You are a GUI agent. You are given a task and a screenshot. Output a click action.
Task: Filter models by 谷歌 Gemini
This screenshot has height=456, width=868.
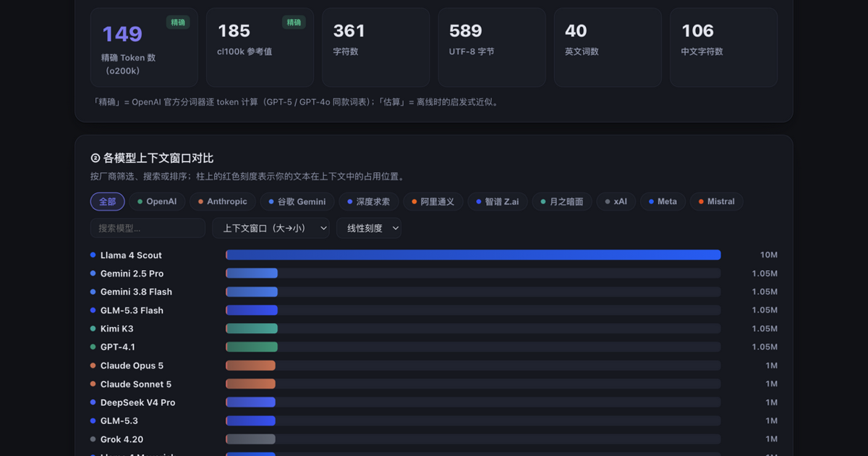coord(297,202)
